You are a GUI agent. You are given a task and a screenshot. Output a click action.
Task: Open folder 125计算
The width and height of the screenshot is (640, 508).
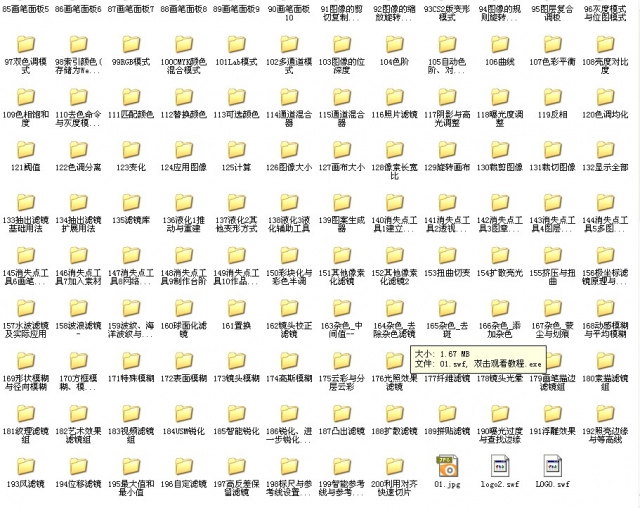(236, 150)
